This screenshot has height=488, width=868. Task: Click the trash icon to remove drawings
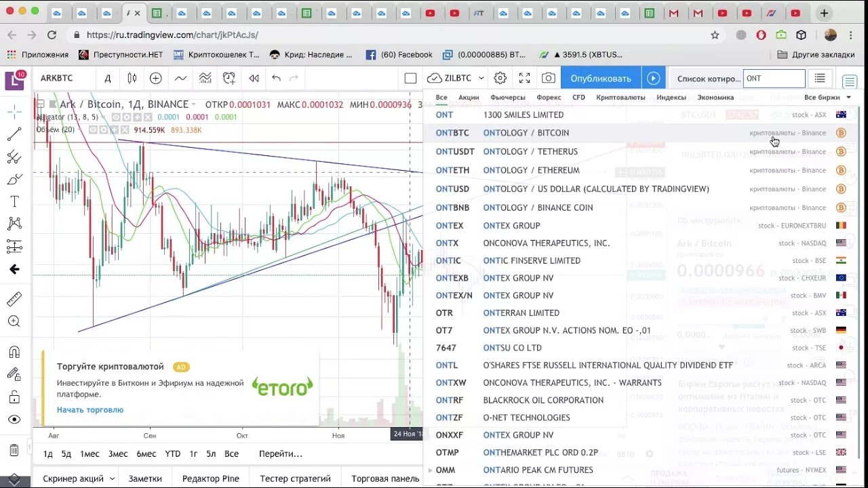tap(14, 450)
